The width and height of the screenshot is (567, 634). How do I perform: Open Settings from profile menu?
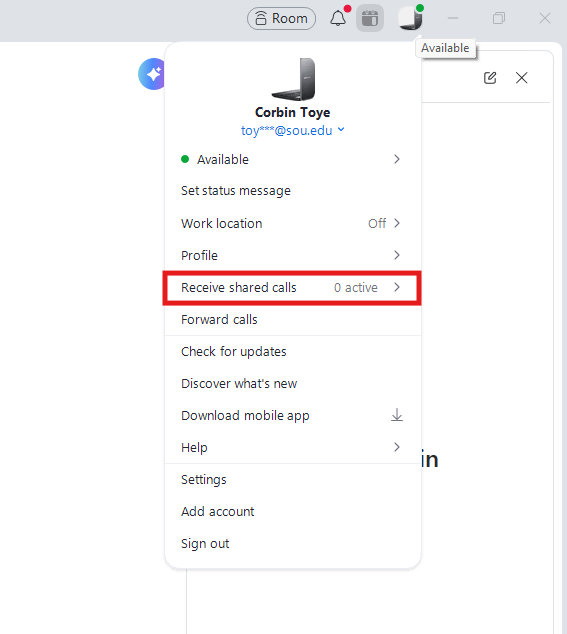(x=293, y=480)
